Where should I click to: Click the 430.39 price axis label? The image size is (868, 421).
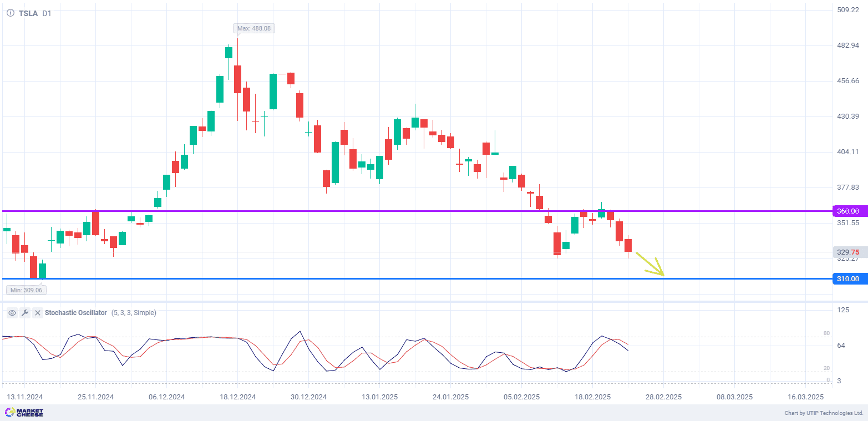pyautogui.click(x=847, y=116)
